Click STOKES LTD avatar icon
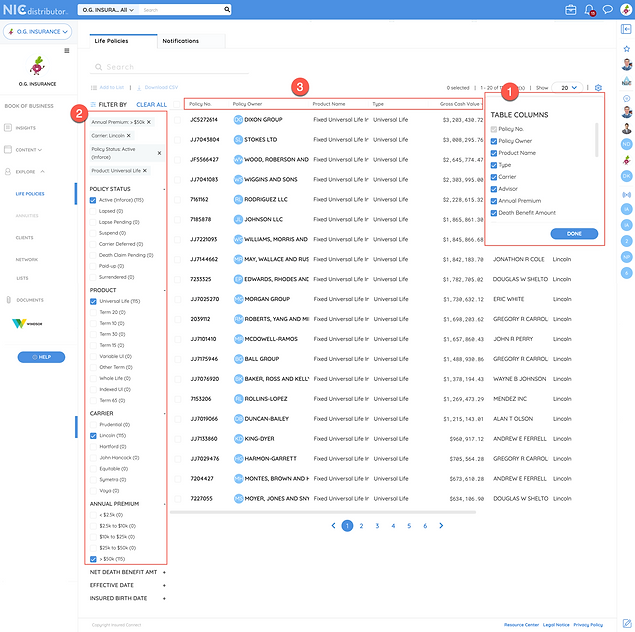The image size is (635, 632). coord(238,140)
